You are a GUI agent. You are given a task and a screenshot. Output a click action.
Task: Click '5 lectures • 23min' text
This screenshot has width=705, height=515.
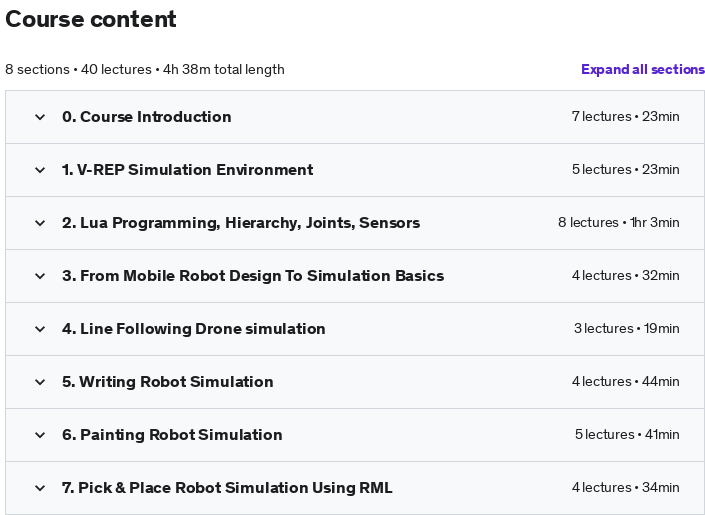tap(625, 170)
